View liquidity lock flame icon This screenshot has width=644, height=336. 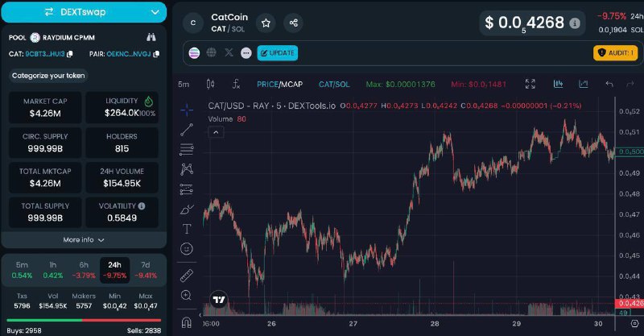click(x=149, y=102)
